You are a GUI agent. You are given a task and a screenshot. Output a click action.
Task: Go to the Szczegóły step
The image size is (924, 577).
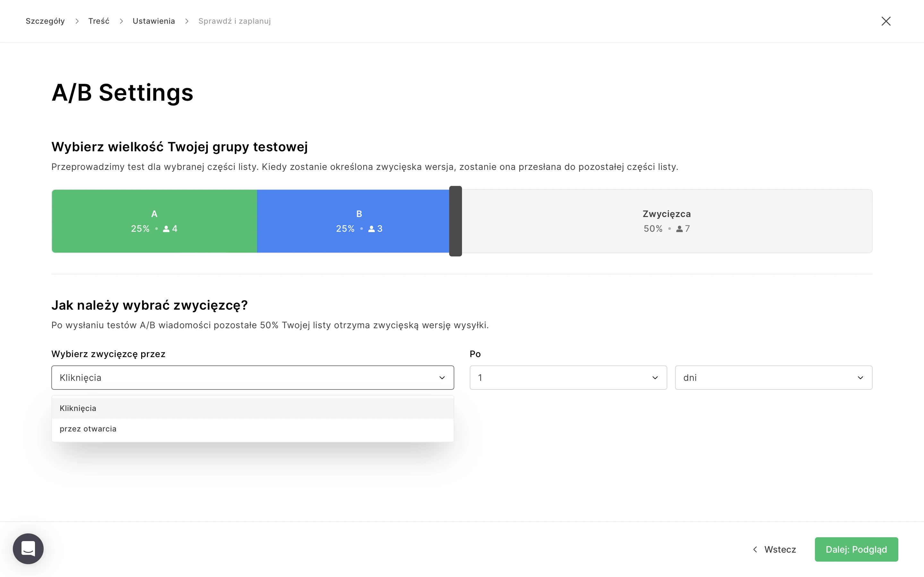[45, 21]
